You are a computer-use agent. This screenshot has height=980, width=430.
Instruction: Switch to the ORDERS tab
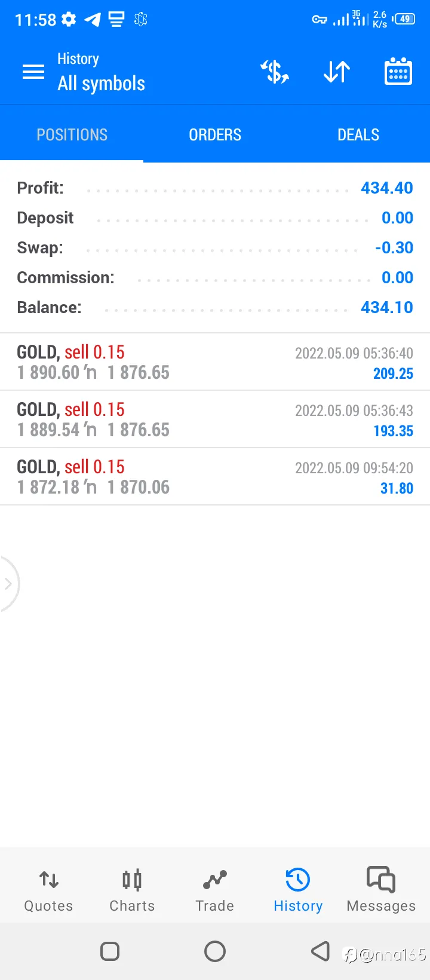pyautogui.click(x=215, y=134)
